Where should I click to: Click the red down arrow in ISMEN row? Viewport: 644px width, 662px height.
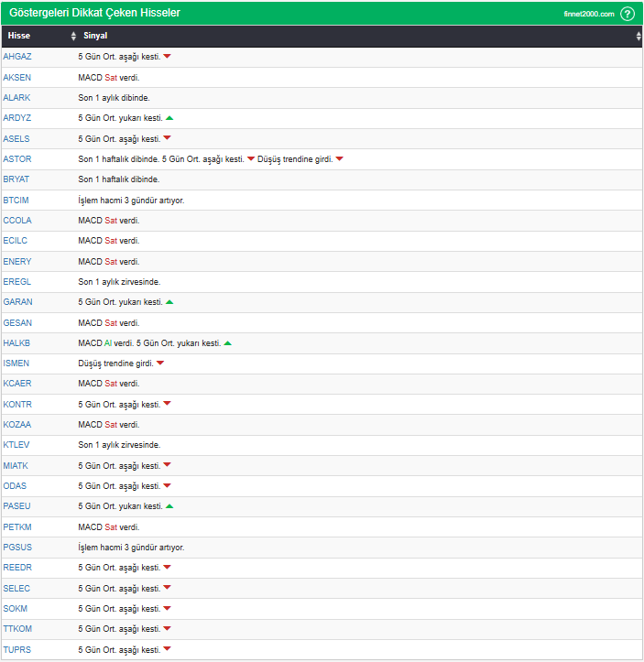[x=160, y=364]
